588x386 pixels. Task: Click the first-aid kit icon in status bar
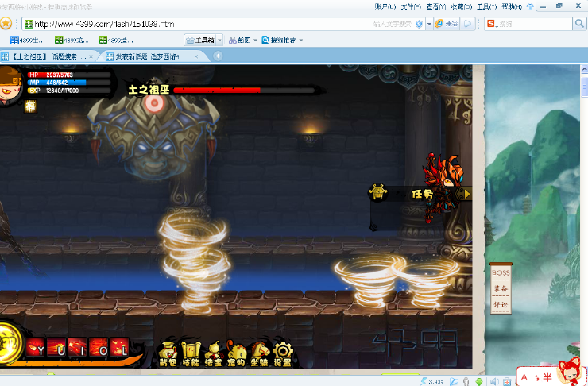click(507, 381)
